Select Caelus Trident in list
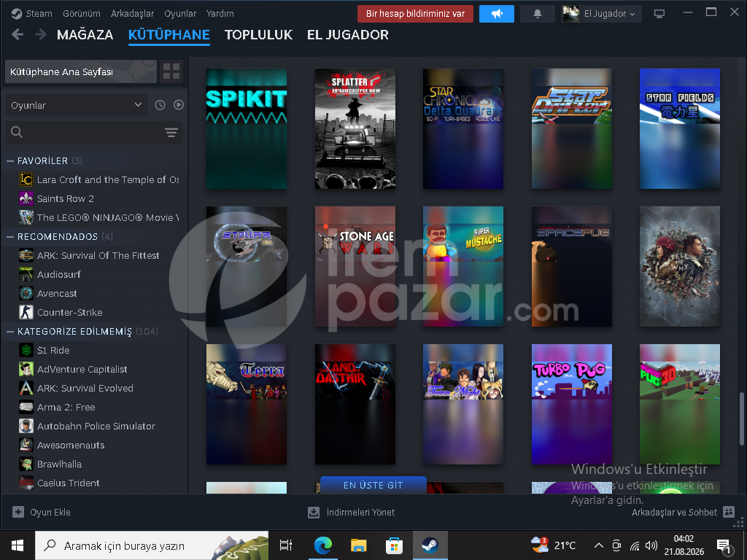 68,483
